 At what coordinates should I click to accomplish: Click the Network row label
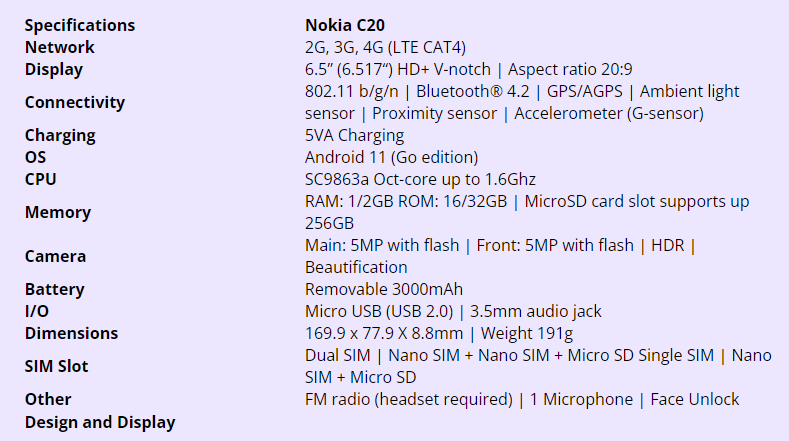coord(60,47)
